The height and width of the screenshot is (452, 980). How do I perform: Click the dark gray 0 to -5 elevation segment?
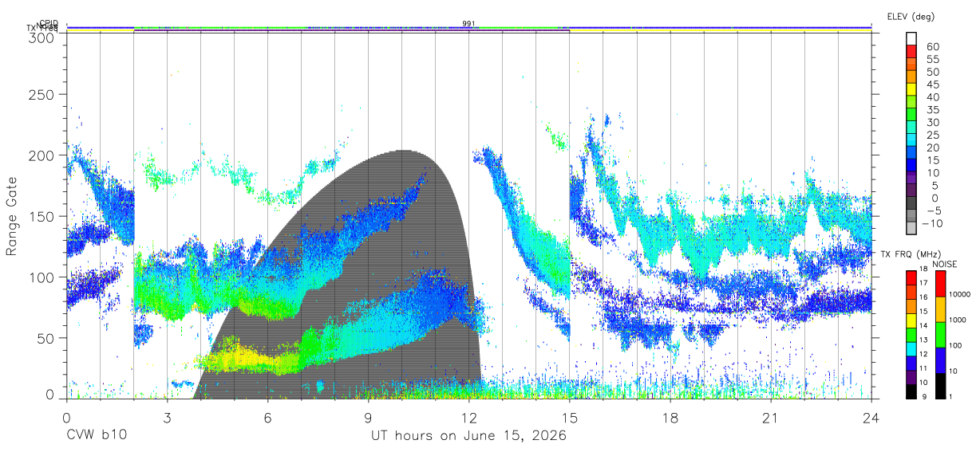pyautogui.click(x=911, y=203)
